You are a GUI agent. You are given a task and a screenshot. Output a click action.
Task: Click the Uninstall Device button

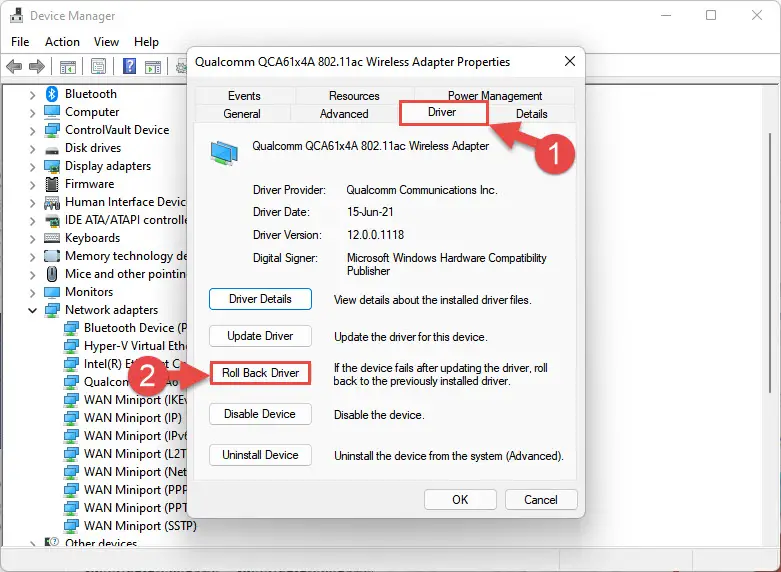click(260, 455)
